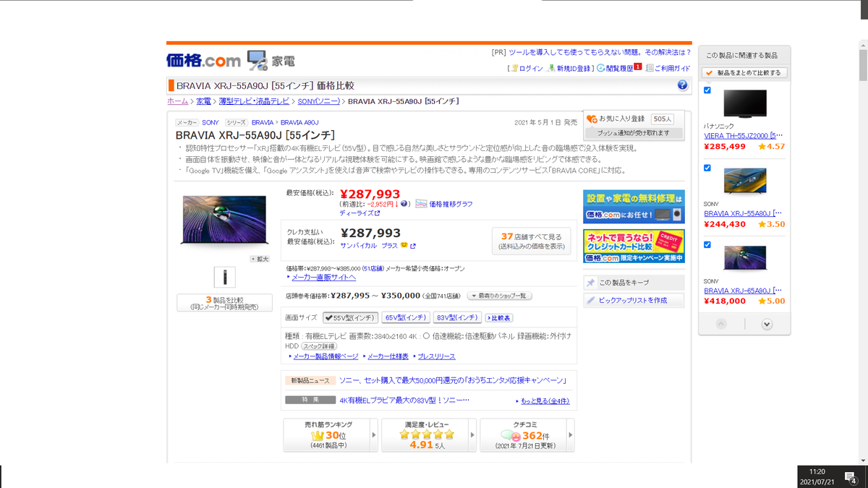Click スペック詳細 button

[x=319, y=346]
